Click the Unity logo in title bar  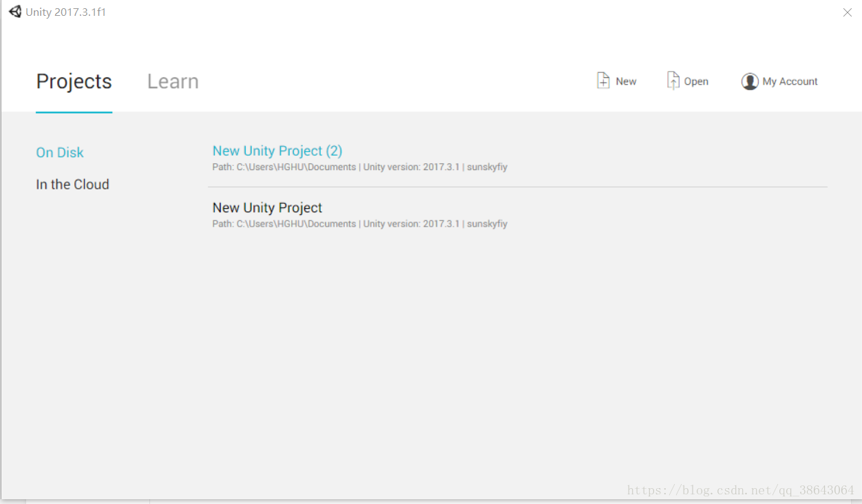pos(15,12)
